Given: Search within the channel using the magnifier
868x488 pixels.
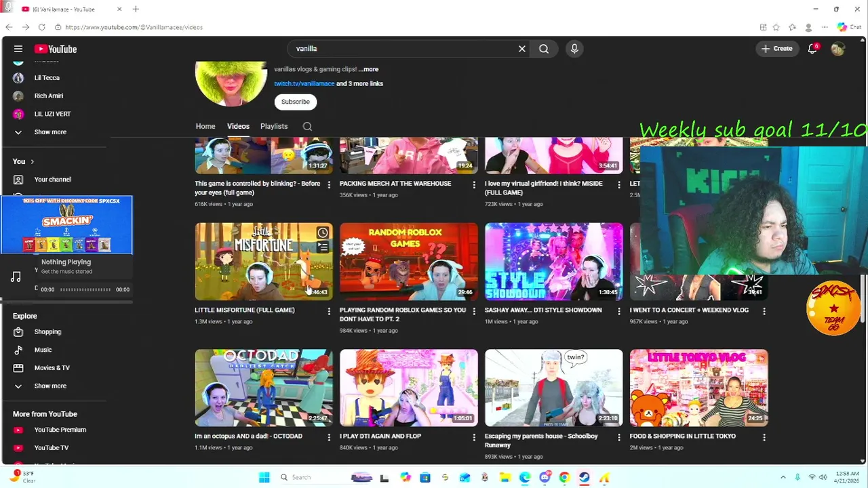Looking at the screenshot, I should (x=307, y=126).
